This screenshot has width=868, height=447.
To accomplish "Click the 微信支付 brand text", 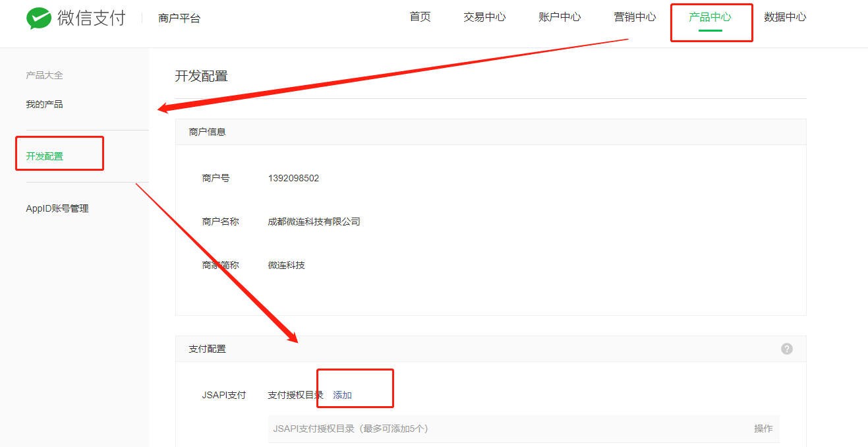I will point(92,18).
